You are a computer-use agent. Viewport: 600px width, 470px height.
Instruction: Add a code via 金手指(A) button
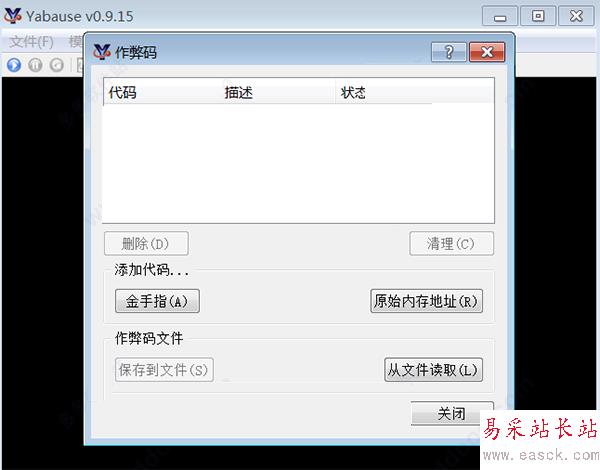pos(157,301)
